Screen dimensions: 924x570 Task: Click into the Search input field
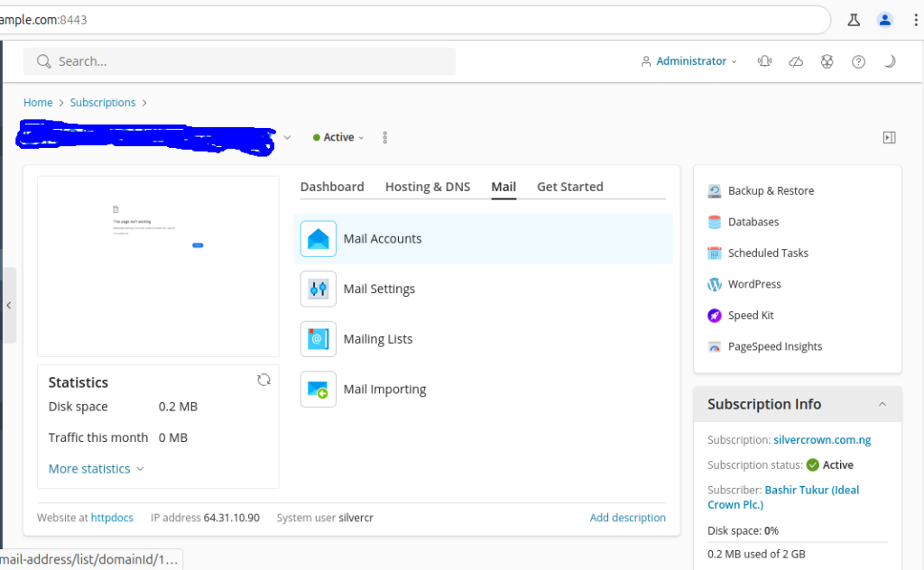253,61
